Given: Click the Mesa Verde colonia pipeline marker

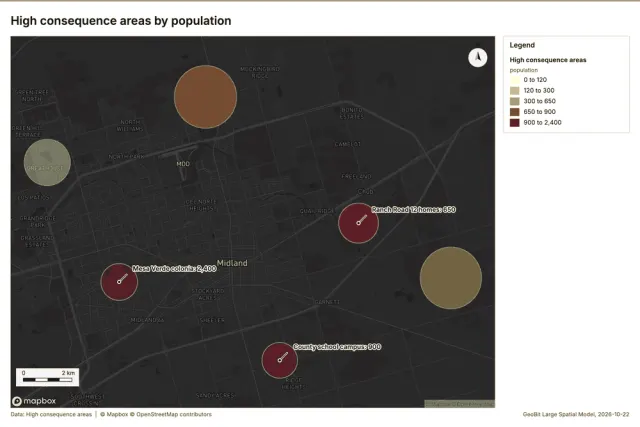Looking at the screenshot, I should [119, 282].
